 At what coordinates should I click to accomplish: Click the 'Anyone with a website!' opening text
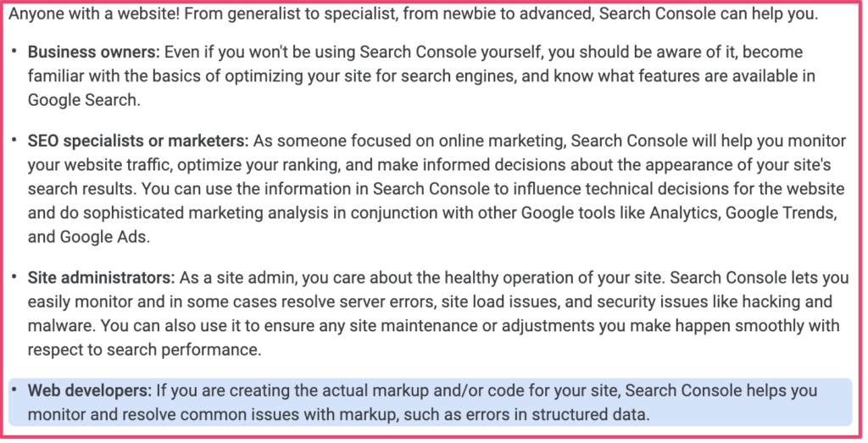click(x=94, y=14)
